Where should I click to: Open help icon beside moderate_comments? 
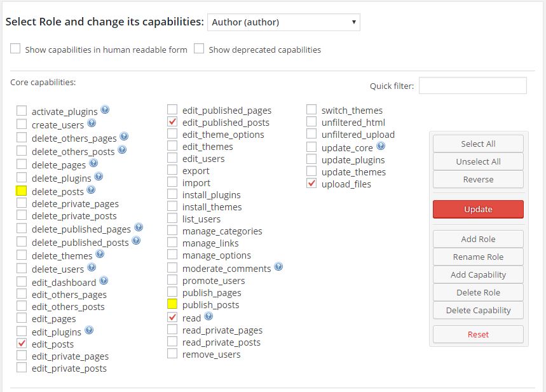click(x=278, y=267)
